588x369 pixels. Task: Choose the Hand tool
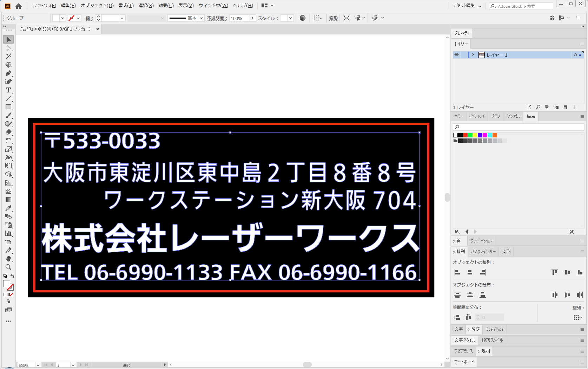(8, 259)
